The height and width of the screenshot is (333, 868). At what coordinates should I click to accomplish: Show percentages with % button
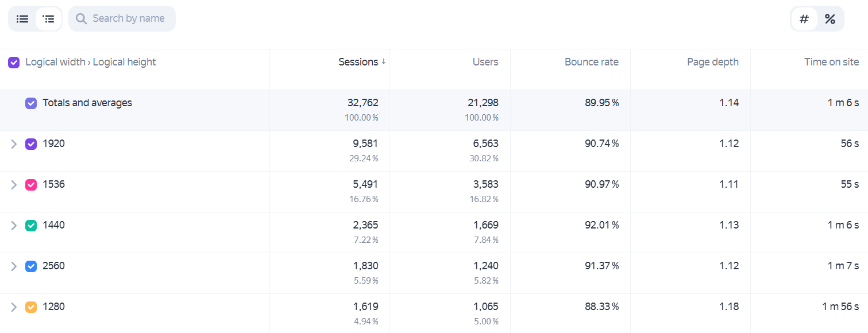[x=830, y=19]
